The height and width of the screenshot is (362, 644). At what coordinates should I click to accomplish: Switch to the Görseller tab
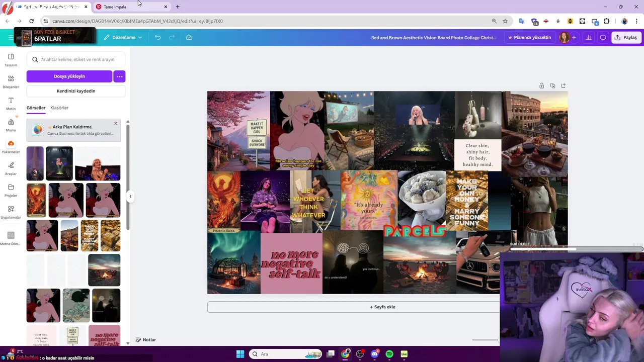[36, 108]
